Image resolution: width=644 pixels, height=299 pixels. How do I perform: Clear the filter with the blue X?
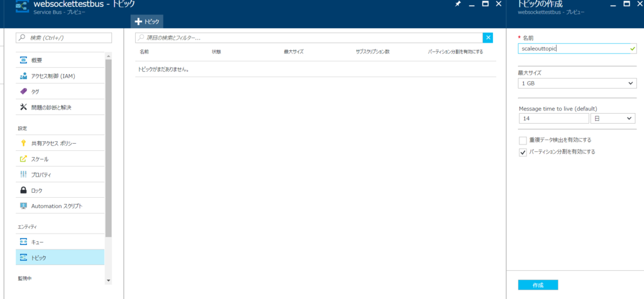coord(488,38)
